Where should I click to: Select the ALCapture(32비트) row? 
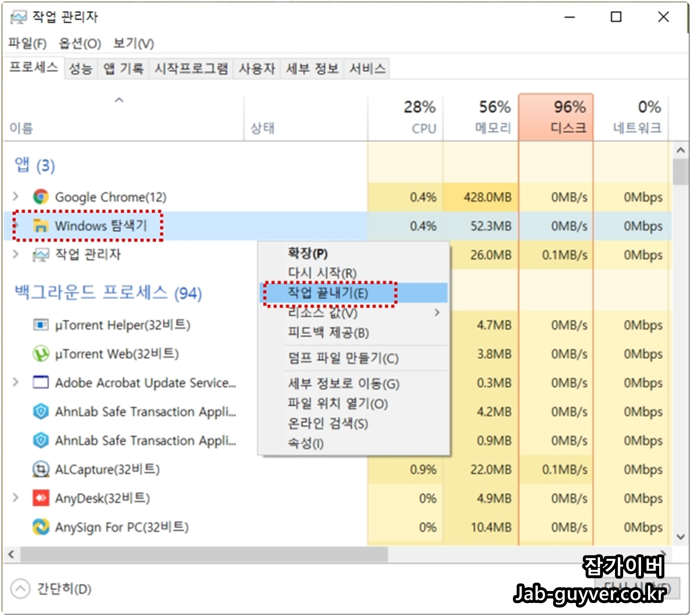(x=337, y=469)
